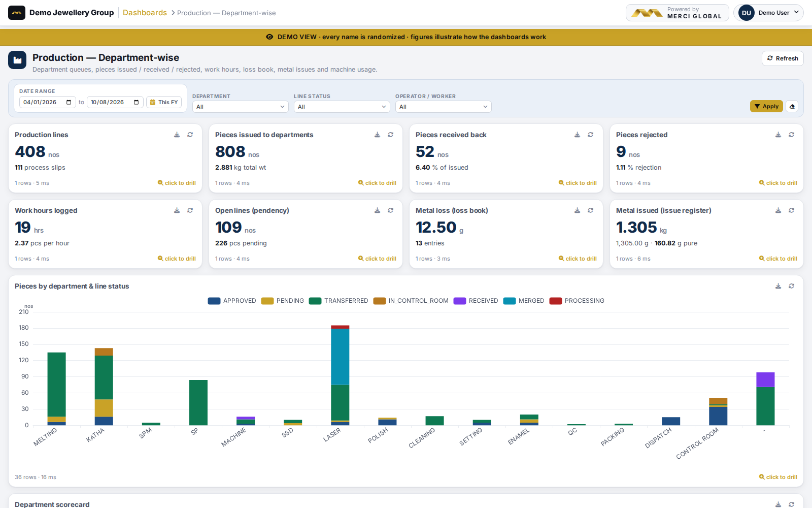This screenshot has height=508, width=812.
Task: Open the Dashboards breadcrumb link
Action: pos(145,13)
